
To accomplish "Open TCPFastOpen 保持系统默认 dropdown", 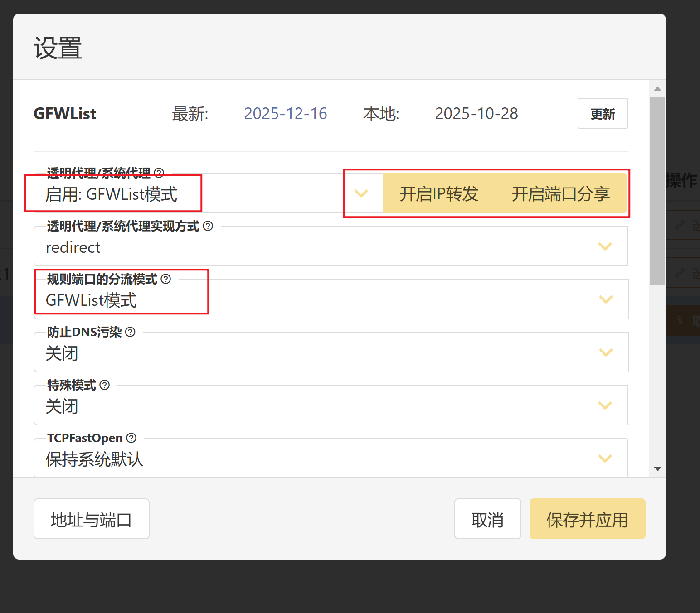I will click(605, 459).
